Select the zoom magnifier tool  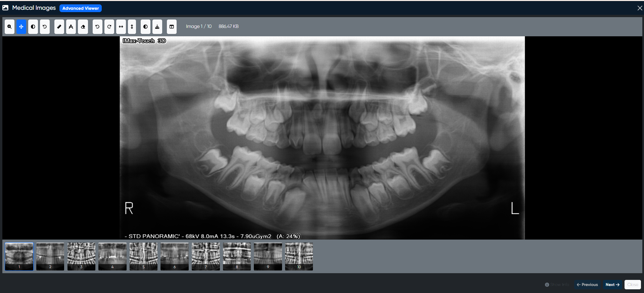coord(9,27)
